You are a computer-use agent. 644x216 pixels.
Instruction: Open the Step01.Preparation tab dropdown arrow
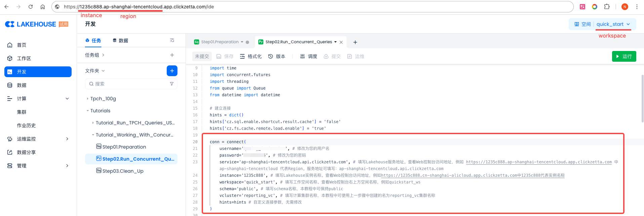[242, 42]
